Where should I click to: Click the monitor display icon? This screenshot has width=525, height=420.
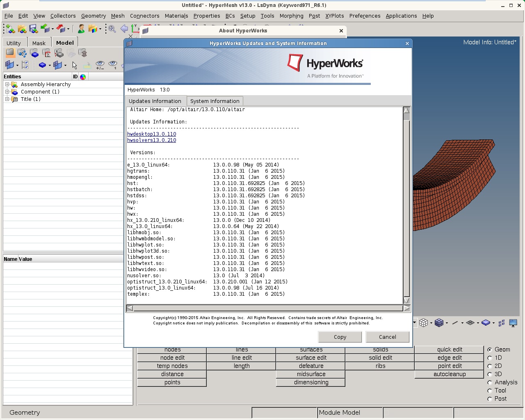click(513, 323)
